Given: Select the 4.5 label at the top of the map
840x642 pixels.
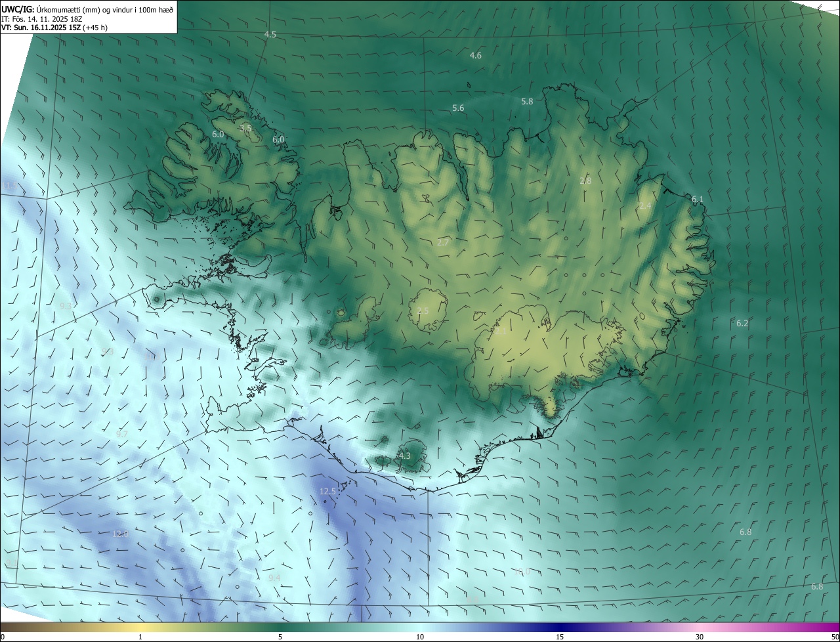Looking at the screenshot, I should click(x=270, y=34).
